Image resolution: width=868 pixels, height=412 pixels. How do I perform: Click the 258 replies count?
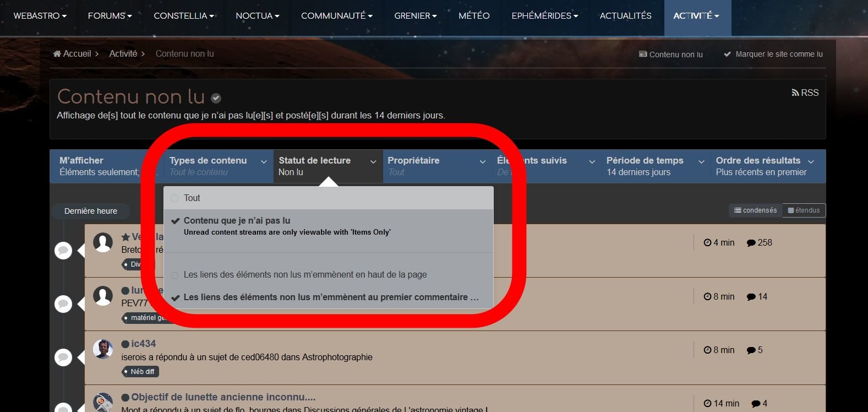[x=760, y=242]
